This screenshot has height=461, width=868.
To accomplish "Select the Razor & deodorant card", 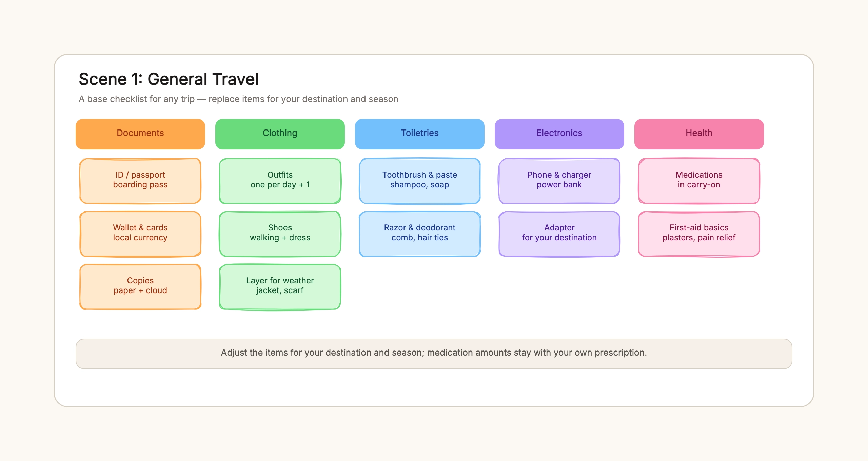I will click(420, 234).
